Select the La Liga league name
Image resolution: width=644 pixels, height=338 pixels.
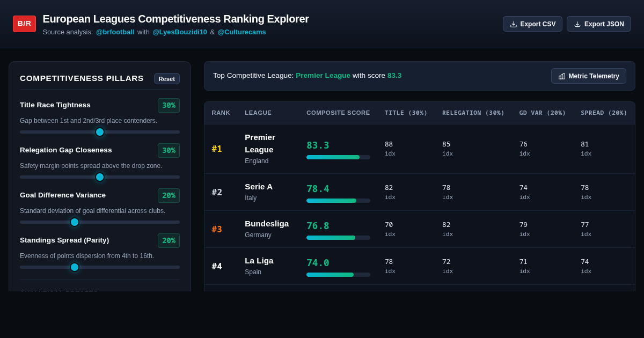(x=259, y=261)
